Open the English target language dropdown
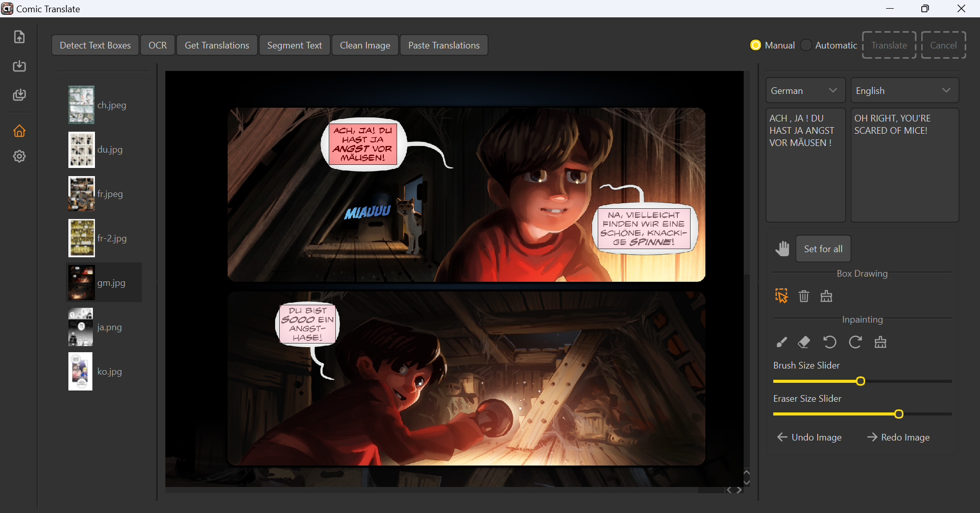This screenshot has width=980, height=513. 904,90
